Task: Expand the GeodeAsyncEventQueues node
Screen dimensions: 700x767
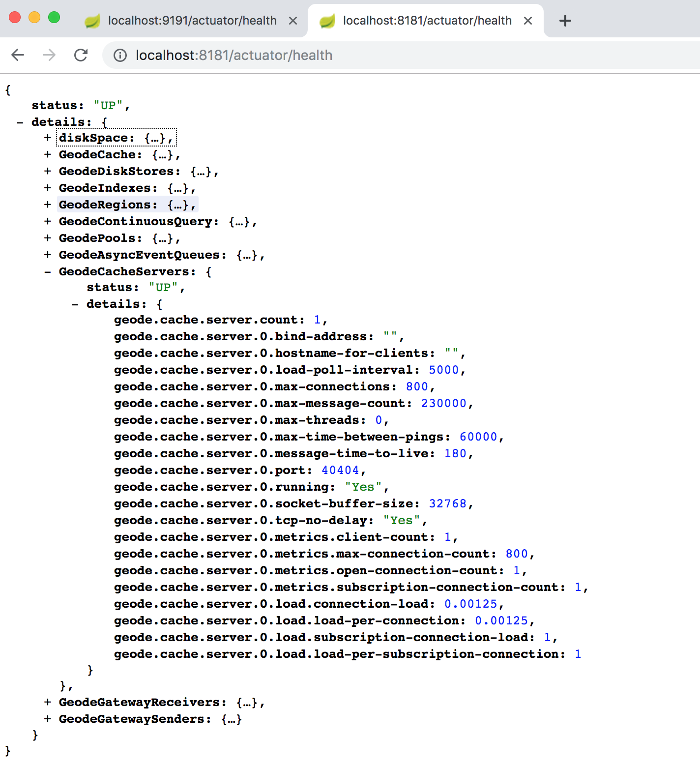Action: [48, 255]
